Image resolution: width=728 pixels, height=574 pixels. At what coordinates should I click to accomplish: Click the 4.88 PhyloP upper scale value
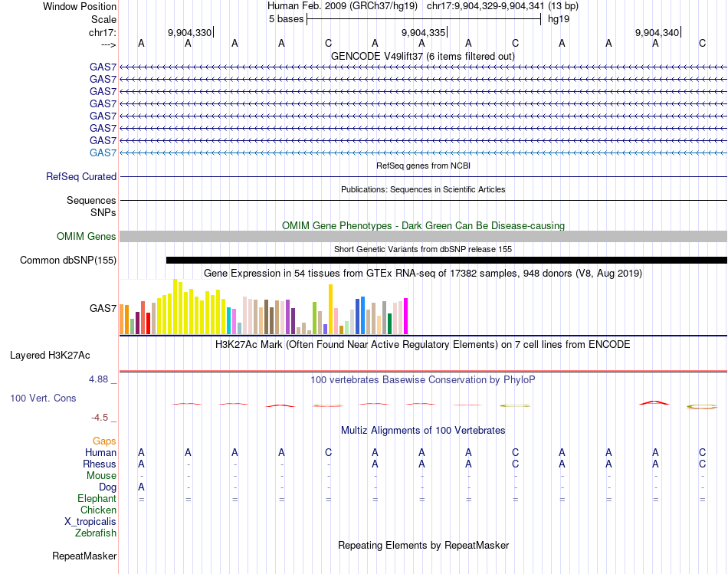[x=98, y=379]
